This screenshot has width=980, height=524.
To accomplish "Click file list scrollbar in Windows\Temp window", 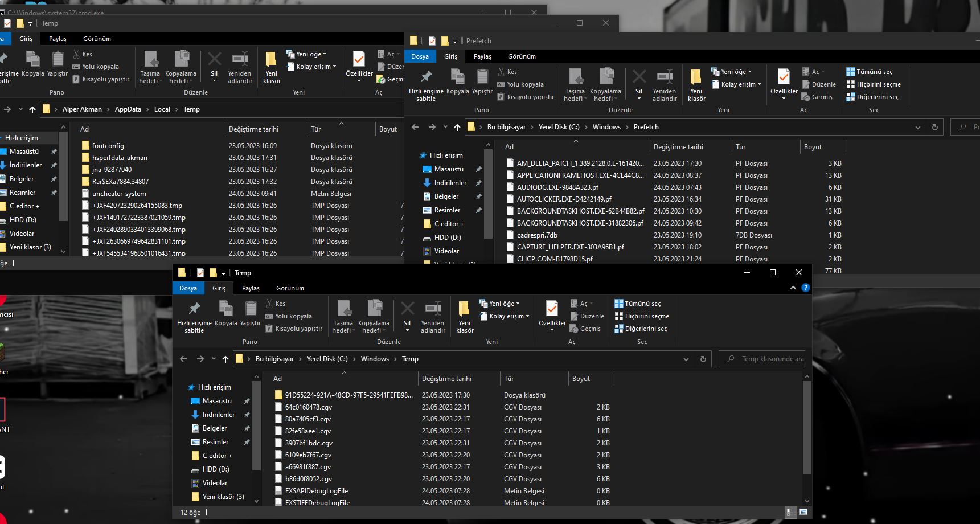I will pos(807,427).
